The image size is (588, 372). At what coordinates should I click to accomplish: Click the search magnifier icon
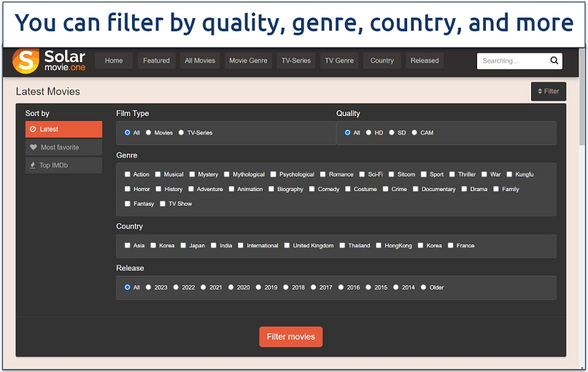click(554, 61)
